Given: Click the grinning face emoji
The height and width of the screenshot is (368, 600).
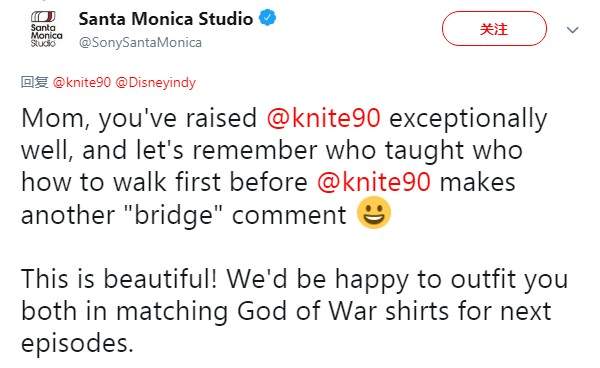Looking at the screenshot, I should pyautogui.click(x=374, y=212).
